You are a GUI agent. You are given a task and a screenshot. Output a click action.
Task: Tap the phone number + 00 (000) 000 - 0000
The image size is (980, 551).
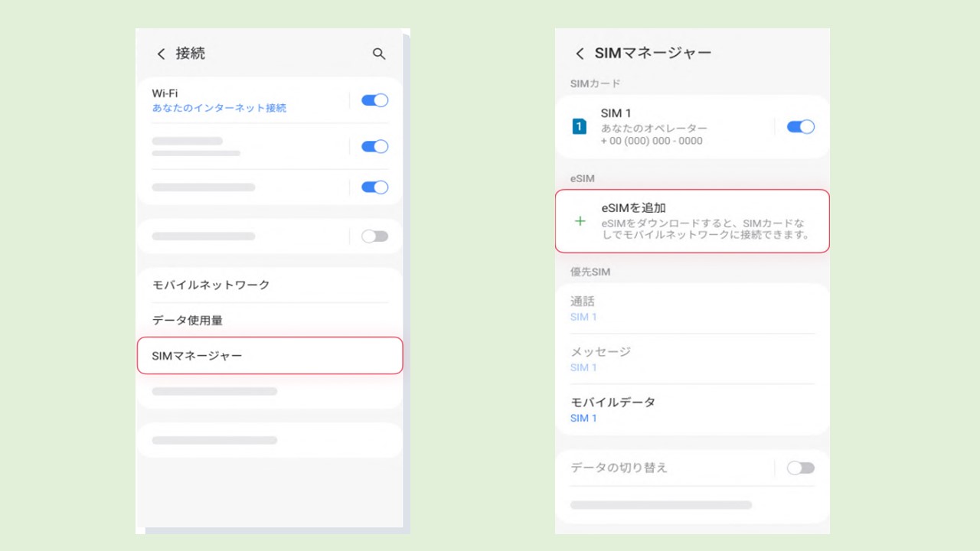click(652, 141)
